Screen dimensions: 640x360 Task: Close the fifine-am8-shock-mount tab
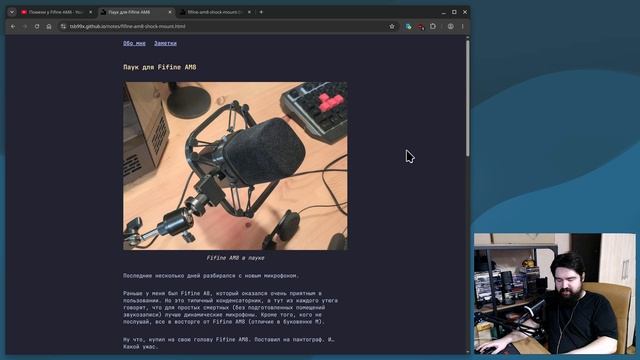click(x=249, y=12)
